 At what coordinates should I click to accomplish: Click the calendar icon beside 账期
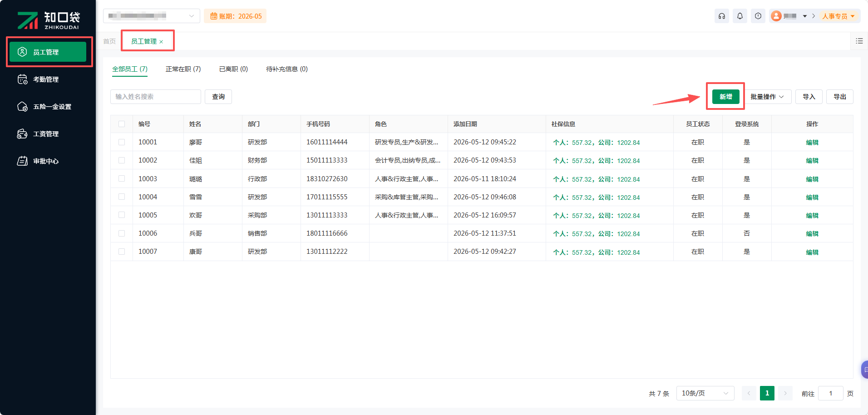tap(213, 16)
